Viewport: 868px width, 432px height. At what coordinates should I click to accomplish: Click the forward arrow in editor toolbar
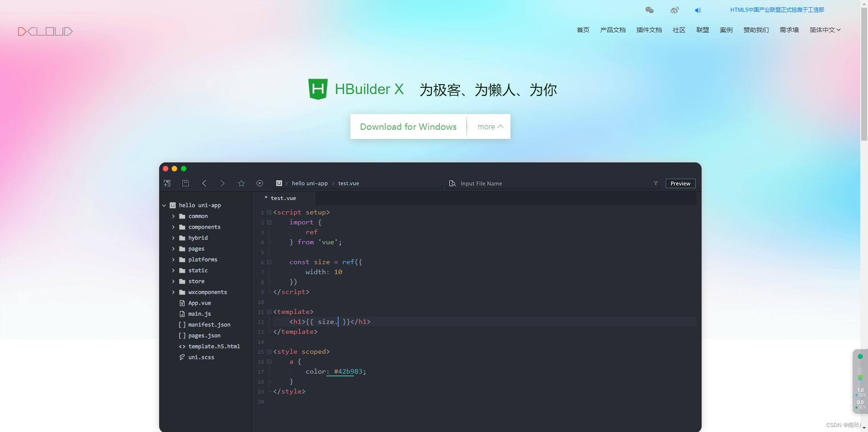click(x=222, y=183)
